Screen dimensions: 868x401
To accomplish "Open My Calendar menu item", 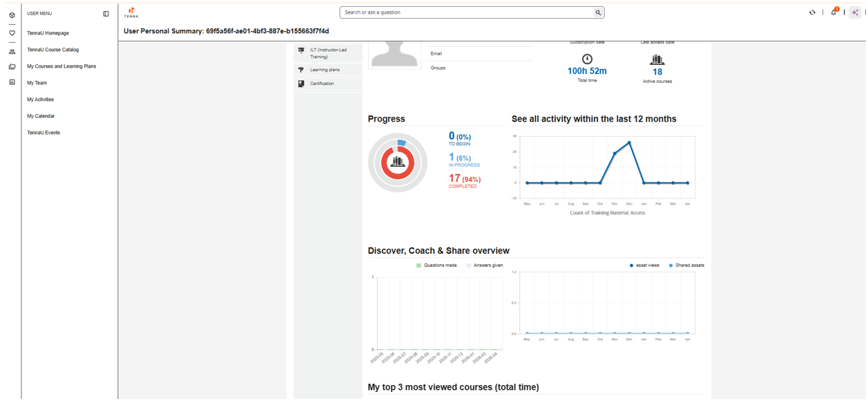I will [x=41, y=116].
